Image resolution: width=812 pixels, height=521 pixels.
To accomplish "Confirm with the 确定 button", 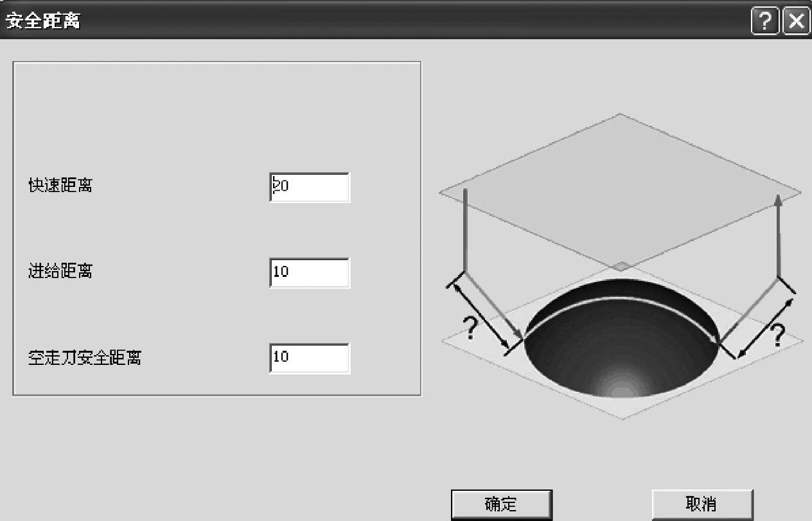I will [x=501, y=504].
